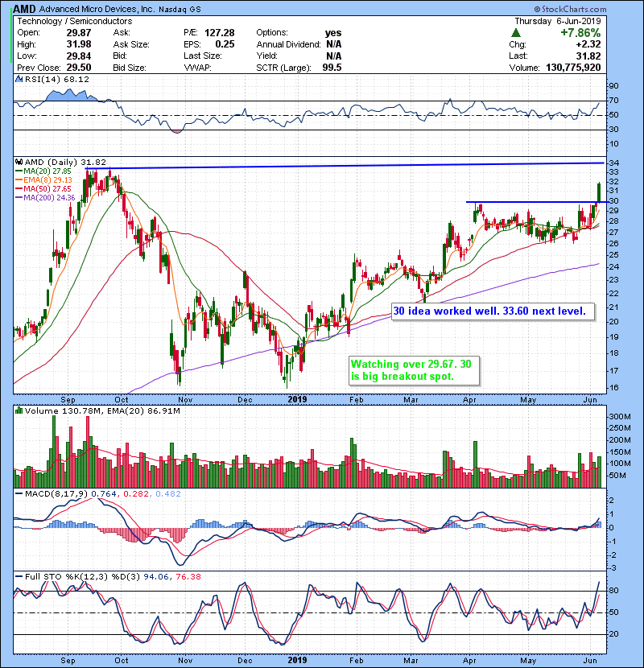Click the Dec label on bottom time axis
The height and width of the screenshot is (668, 644).
pos(245,660)
